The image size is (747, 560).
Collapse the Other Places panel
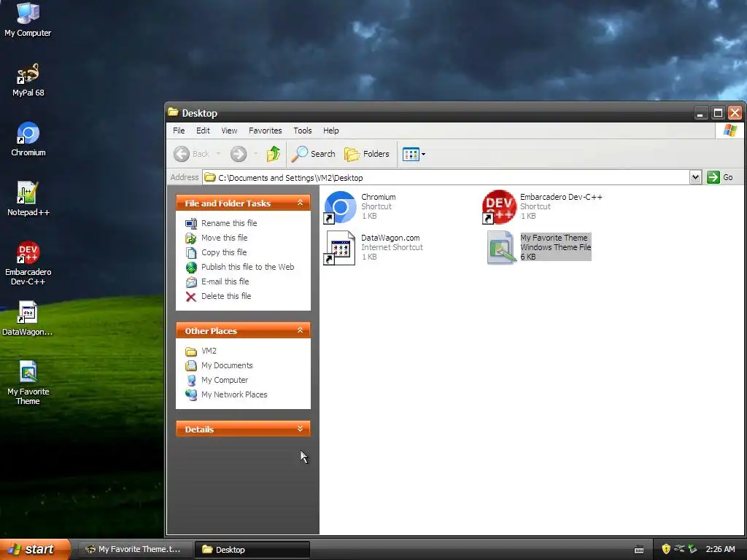300,330
